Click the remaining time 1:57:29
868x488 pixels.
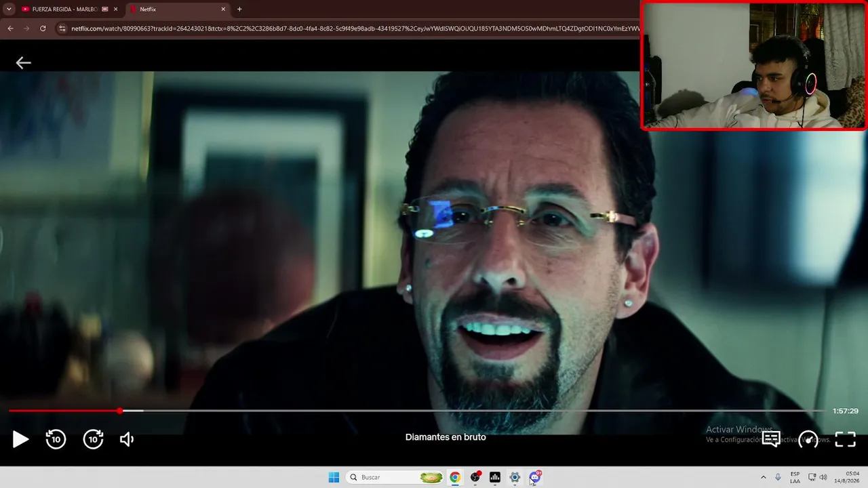coord(846,411)
